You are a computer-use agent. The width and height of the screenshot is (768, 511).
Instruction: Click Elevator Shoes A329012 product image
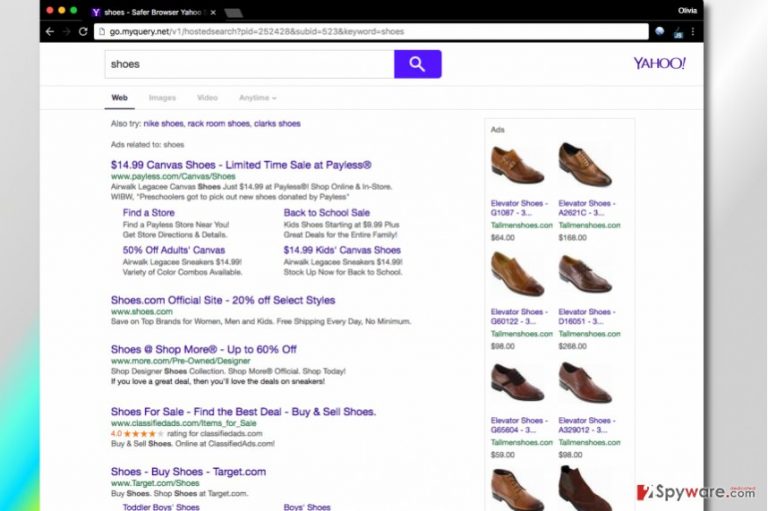pyautogui.click(x=585, y=383)
